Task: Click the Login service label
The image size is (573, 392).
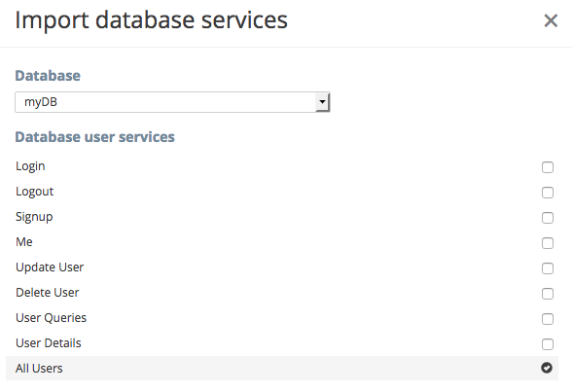Action: [x=30, y=166]
